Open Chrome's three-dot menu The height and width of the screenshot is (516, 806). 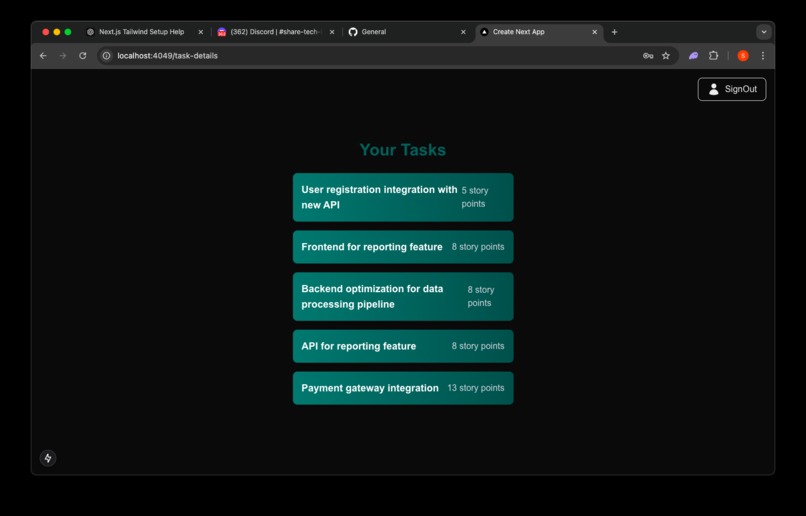pyautogui.click(x=763, y=56)
